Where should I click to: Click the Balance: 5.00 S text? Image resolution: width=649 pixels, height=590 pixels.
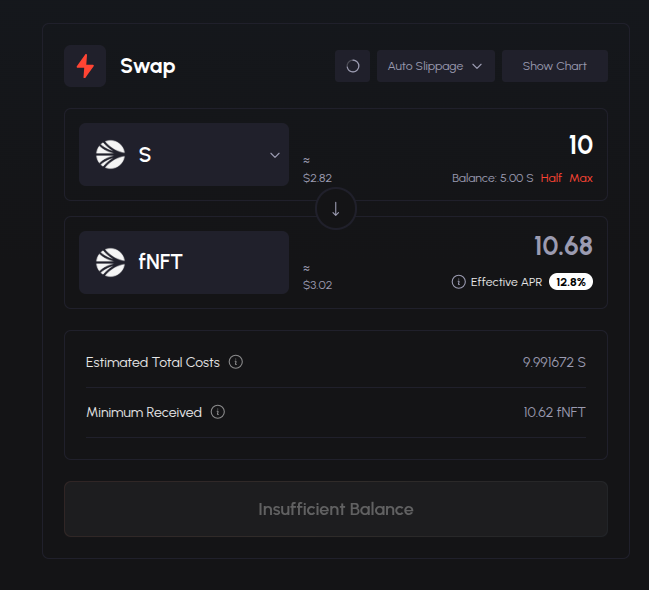pos(493,178)
